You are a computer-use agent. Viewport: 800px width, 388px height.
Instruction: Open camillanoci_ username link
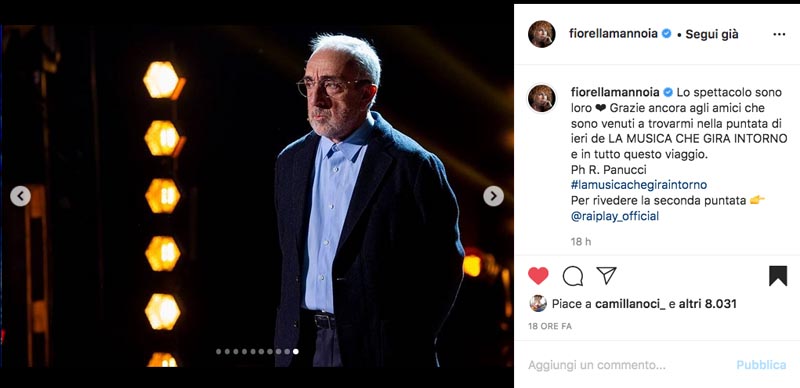click(x=630, y=304)
